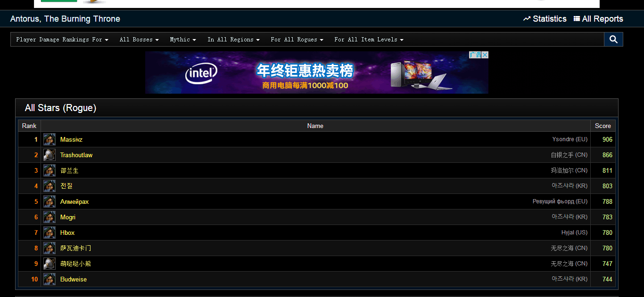Open the rank 4 player name link
The height and width of the screenshot is (297, 644).
coord(66,186)
